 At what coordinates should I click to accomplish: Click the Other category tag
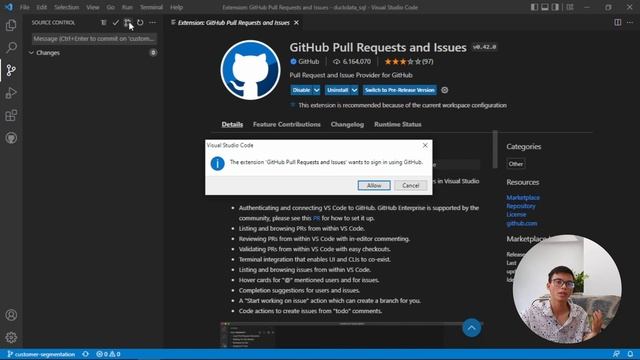pyautogui.click(x=516, y=164)
